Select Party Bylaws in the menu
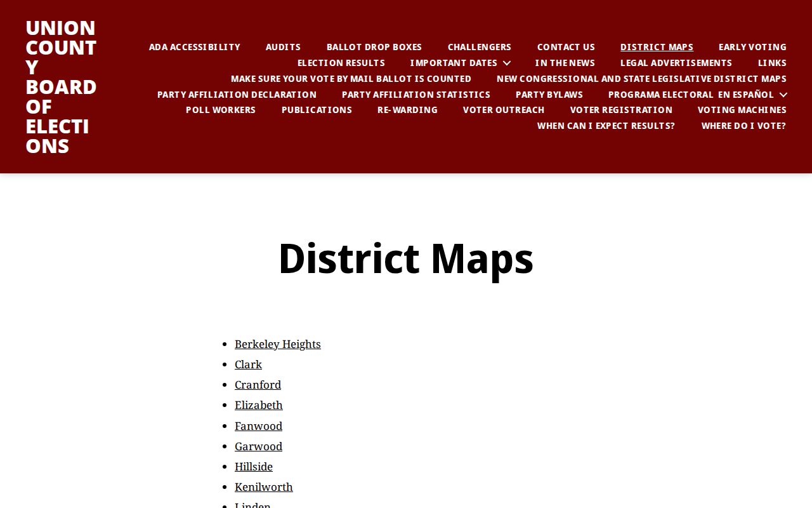This screenshot has height=508, width=812. (549, 95)
